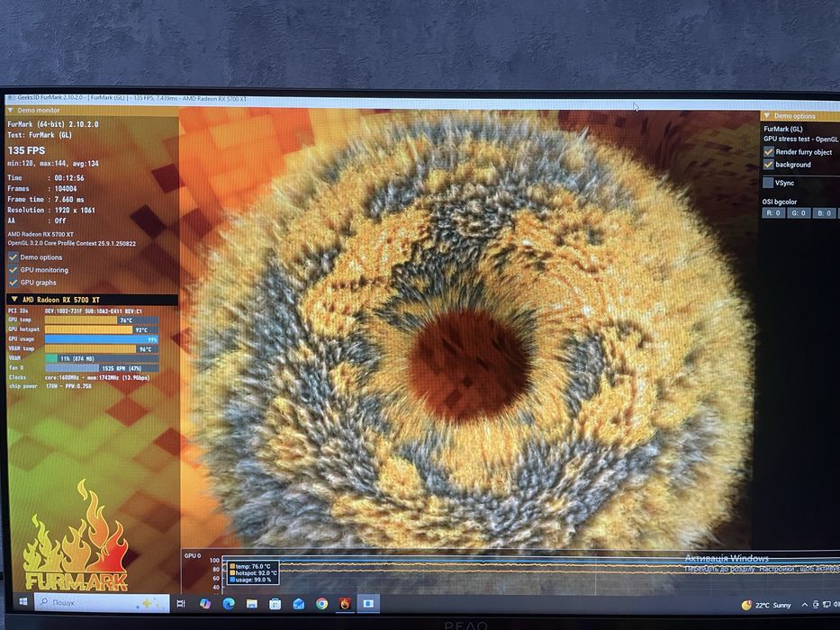Click the FurMark (64-bit) 2.10.2.0 text

[x=53, y=124]
